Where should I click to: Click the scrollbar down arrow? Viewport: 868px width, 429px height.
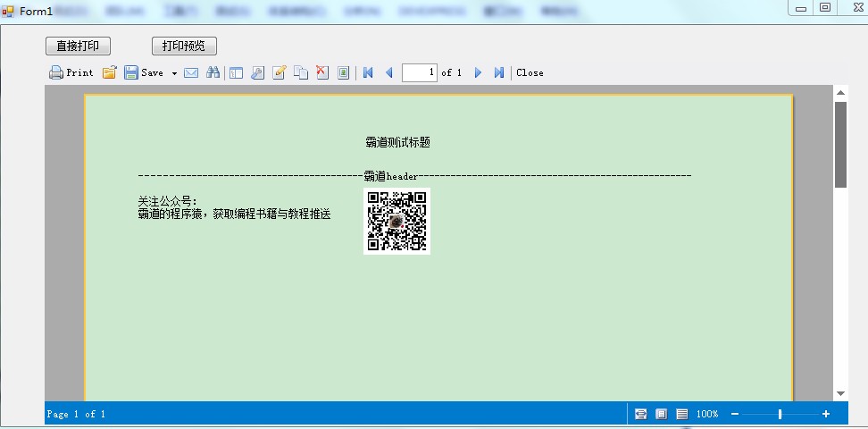pos(841,393)
